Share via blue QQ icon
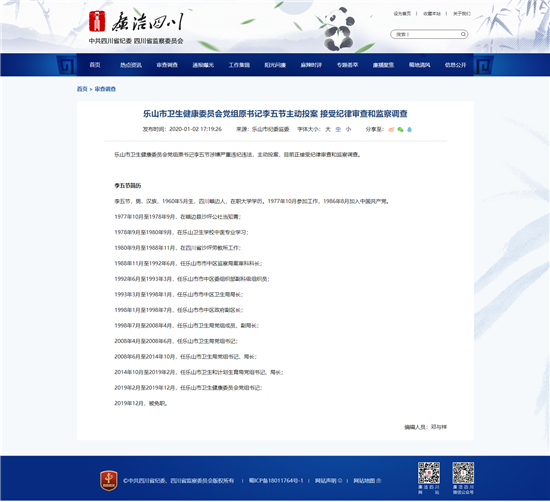Image resolution: width=550 pixels, height=502 pixels. coord(409,129)
